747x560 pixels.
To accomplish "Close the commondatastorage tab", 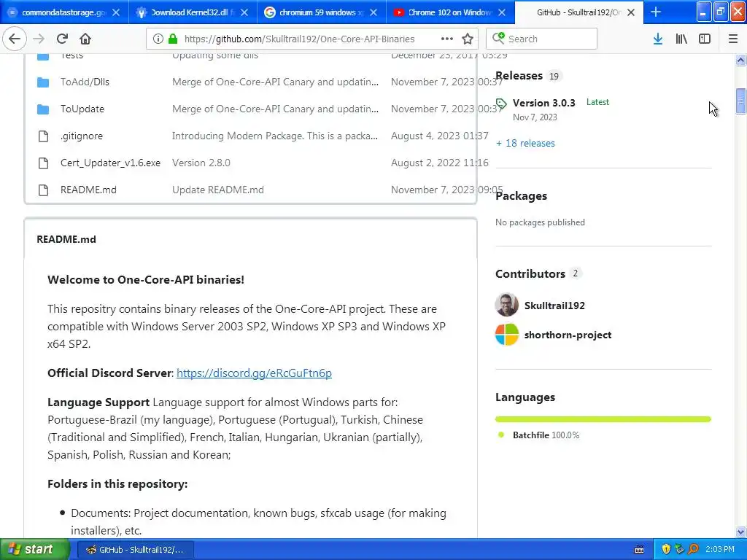I will tap(116, 12).
